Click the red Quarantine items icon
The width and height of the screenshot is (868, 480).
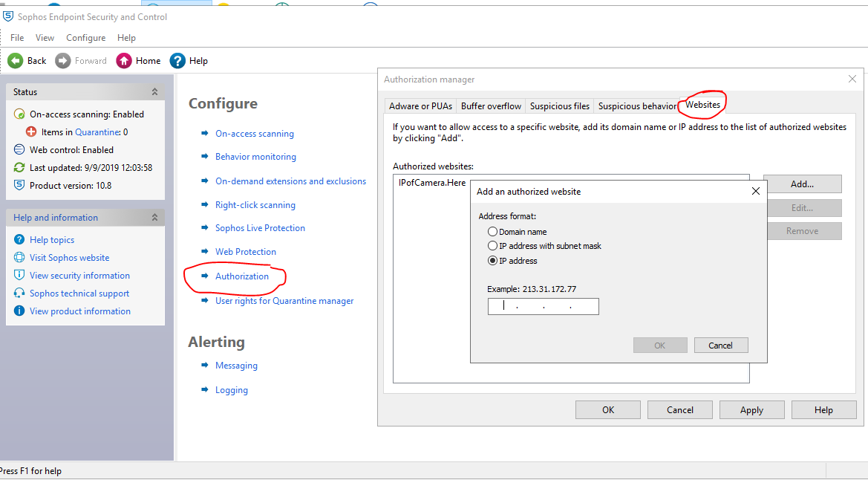tap(31, 132)
